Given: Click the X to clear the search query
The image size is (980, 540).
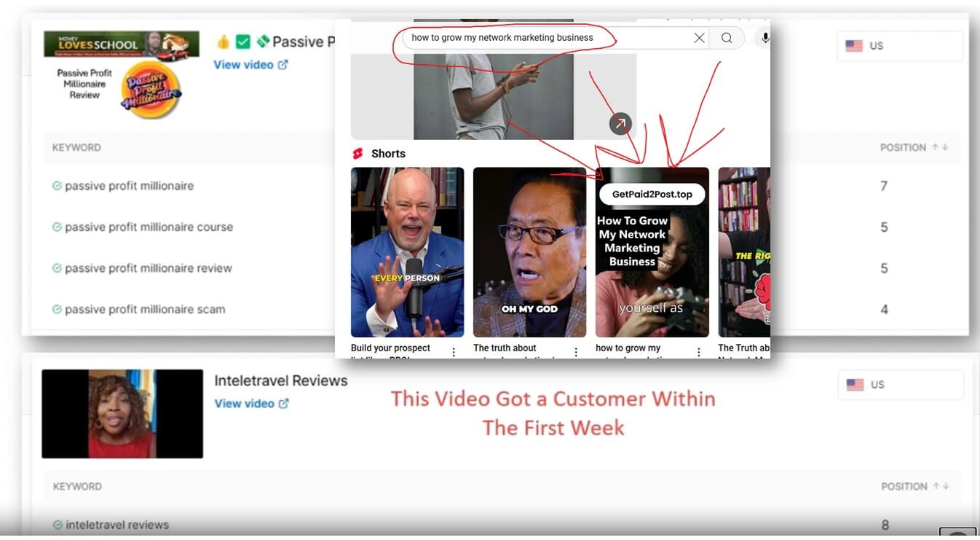Looking at the screenshot, I should pos(699,37).
